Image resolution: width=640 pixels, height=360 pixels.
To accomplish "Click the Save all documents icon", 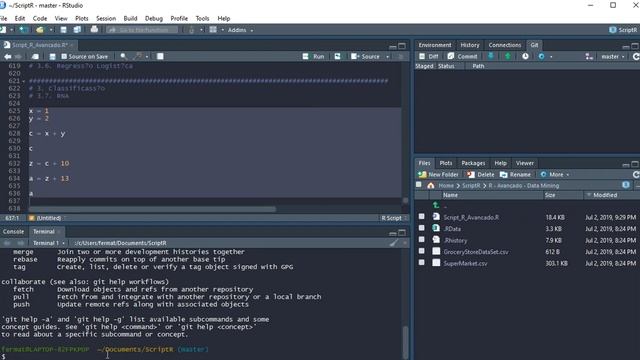I will (77, 30).
